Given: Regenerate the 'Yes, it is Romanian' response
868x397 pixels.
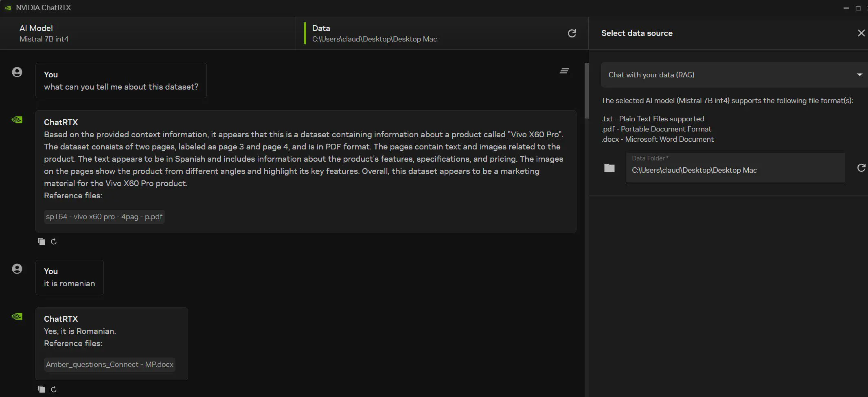Looking at the screenshot, I should [x=54, y=389].
